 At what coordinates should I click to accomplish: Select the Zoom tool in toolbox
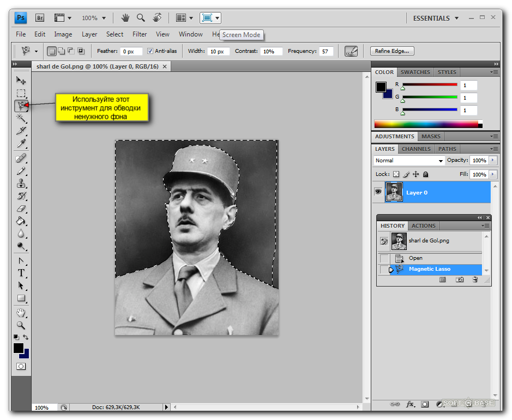click(21, 325)
